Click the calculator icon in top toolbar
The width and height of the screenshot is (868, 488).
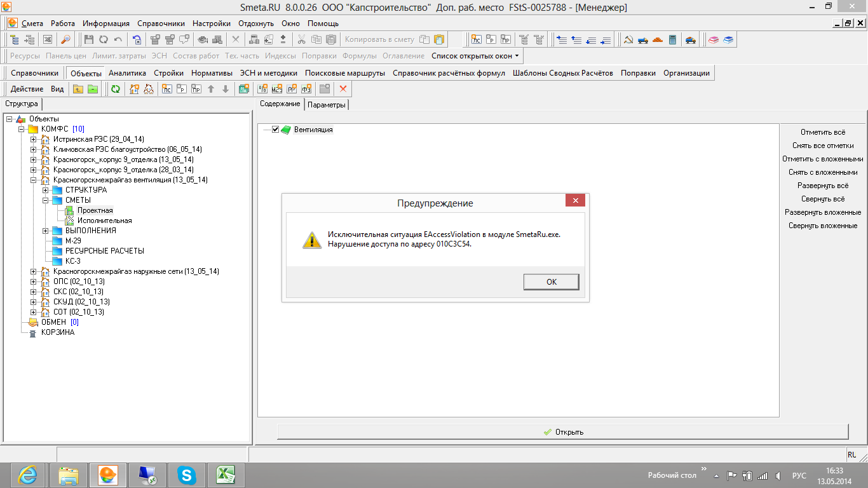pos(673,39)
